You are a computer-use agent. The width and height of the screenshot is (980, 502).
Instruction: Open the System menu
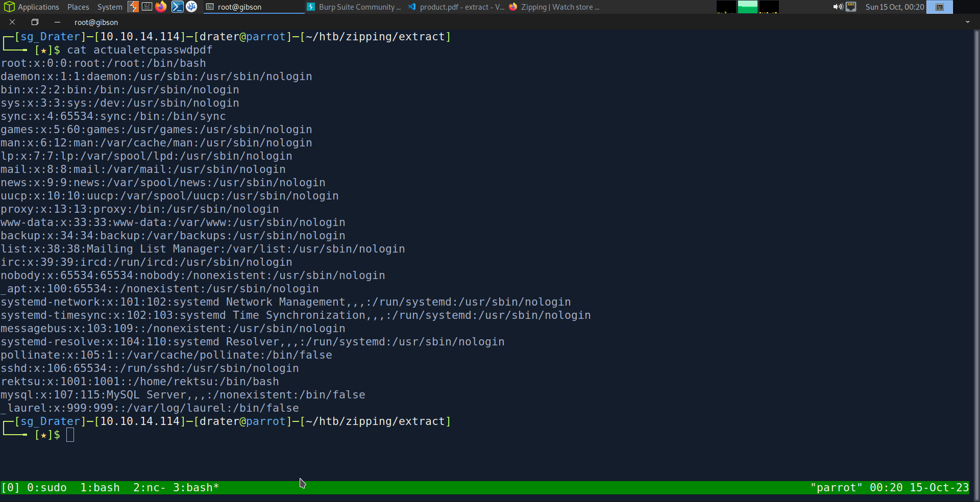(x=110, y=7)
